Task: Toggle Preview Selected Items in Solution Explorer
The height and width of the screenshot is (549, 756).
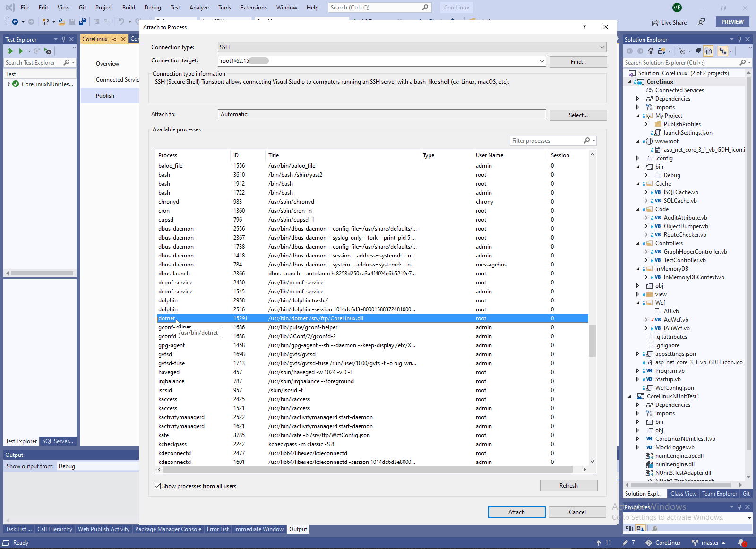Action: pos(722,51)
